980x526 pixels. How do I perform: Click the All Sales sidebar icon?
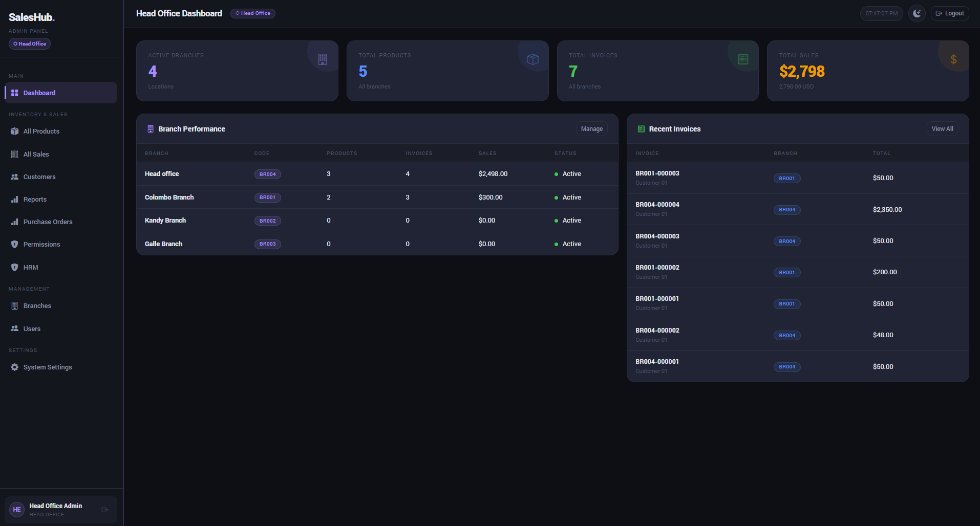coord(14,154)
